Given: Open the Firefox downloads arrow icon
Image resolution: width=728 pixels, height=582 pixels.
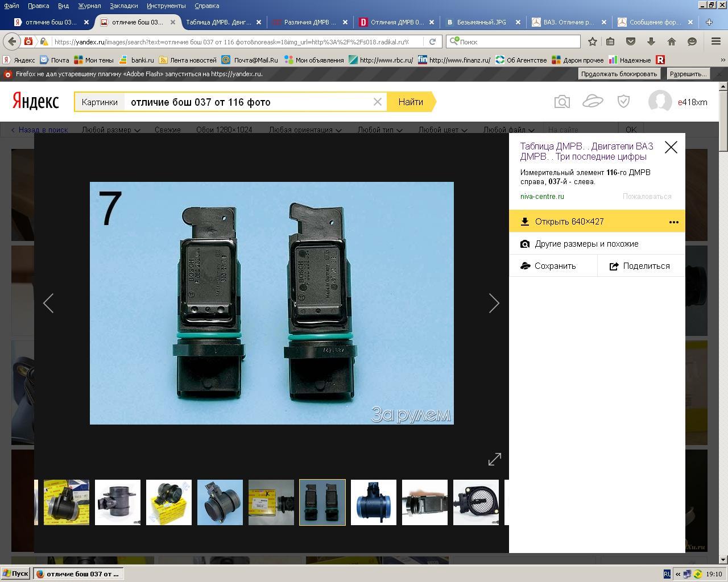Looking at the screenshot, I should click(651, 41).
